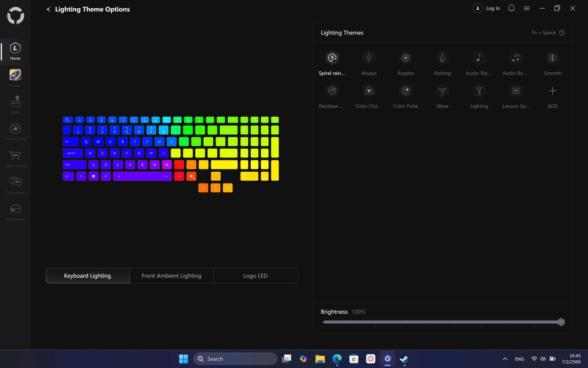Switch to the Logo LED tab

pyautogui.click(x=256, y=276)
